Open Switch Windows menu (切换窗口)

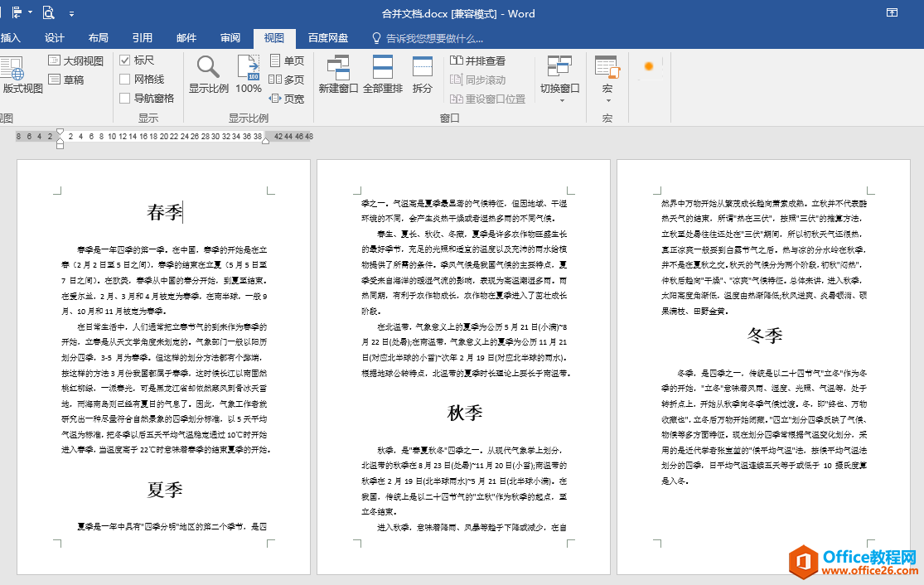[560, 80]
